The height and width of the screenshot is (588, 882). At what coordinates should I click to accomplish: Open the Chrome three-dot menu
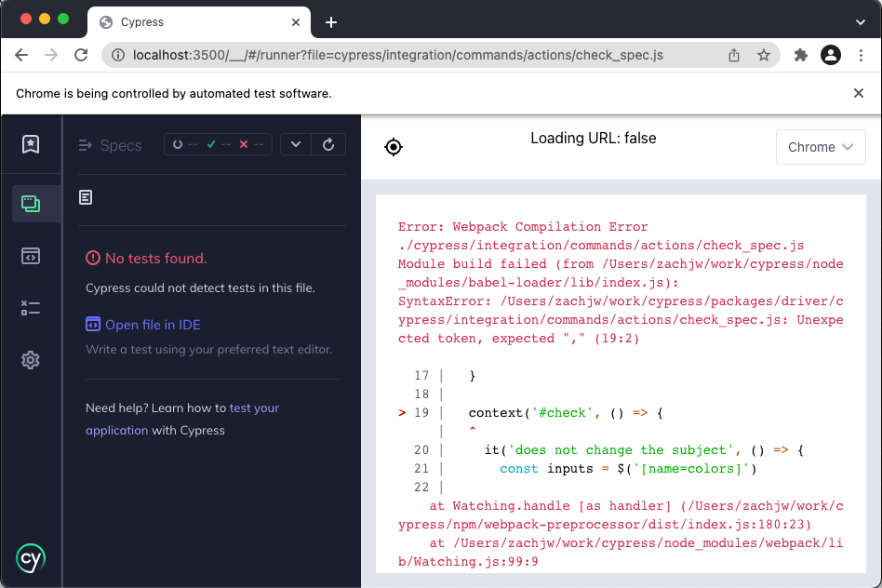pos(861,55)
